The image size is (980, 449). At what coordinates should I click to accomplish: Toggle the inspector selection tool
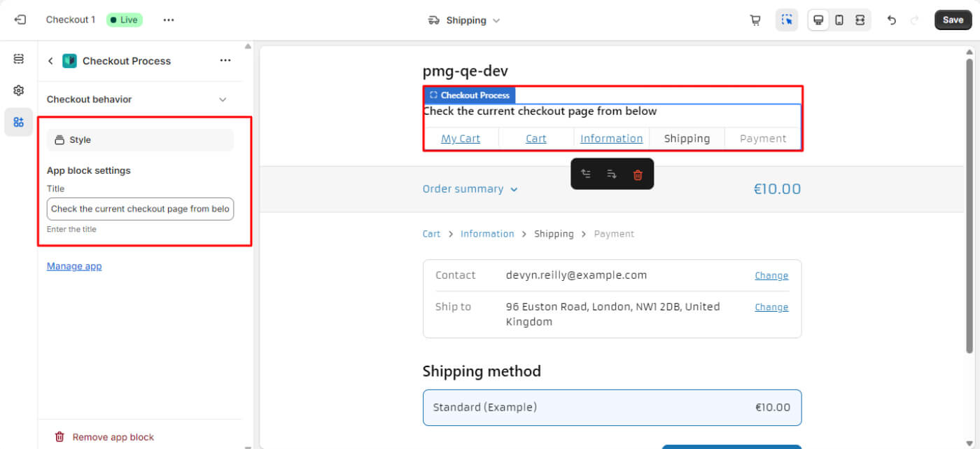787,20
